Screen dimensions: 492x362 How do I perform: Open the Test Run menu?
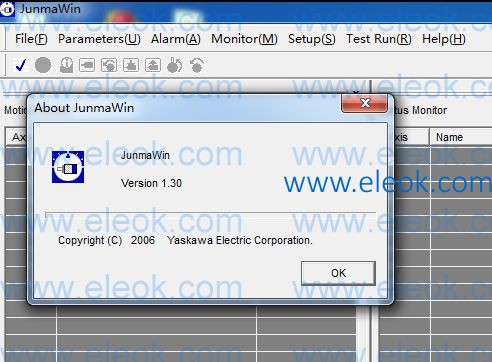coord(379,39)
